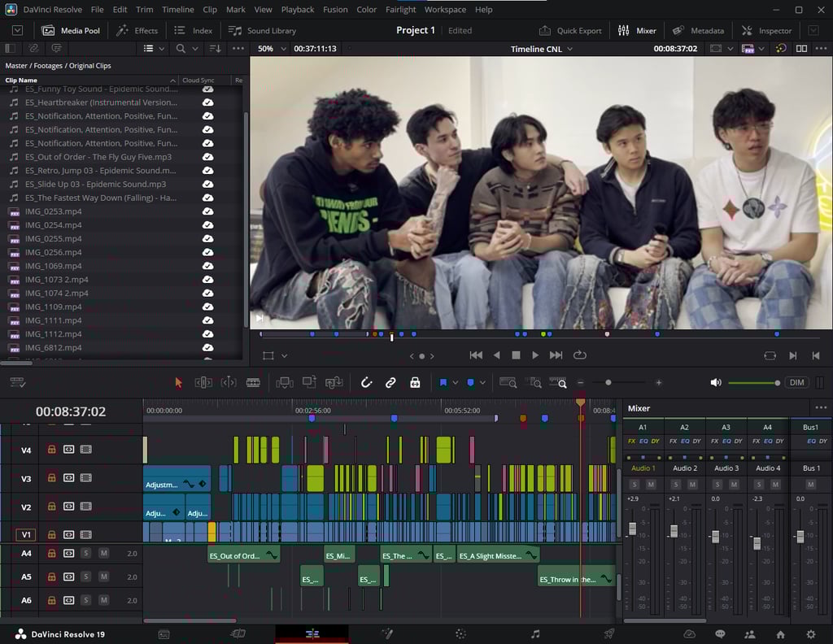The width and height of the screenshot is (833, 644).
Task: Switch to the Color page icon
Action: tap(460, 634)
